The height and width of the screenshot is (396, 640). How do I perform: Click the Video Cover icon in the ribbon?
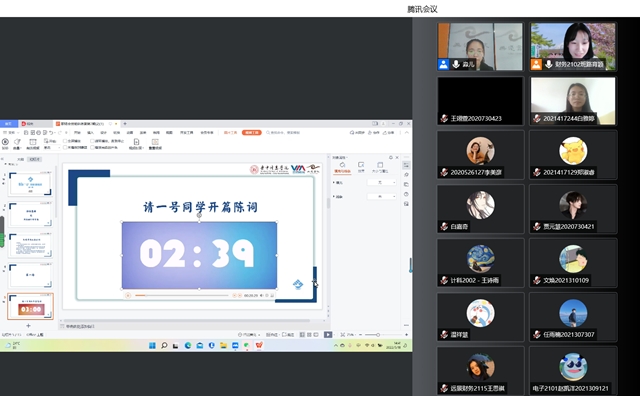tap(136, 142)
